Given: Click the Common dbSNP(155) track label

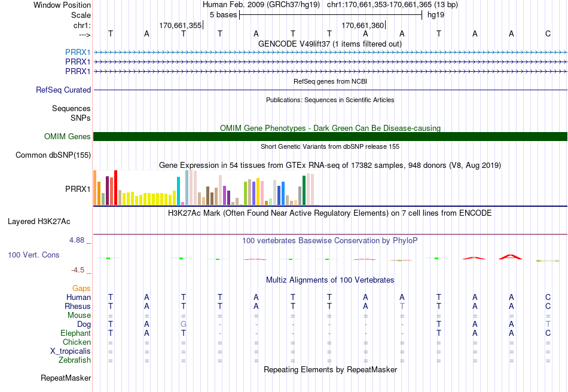Looking at the screenshot, I should (53, 155).
